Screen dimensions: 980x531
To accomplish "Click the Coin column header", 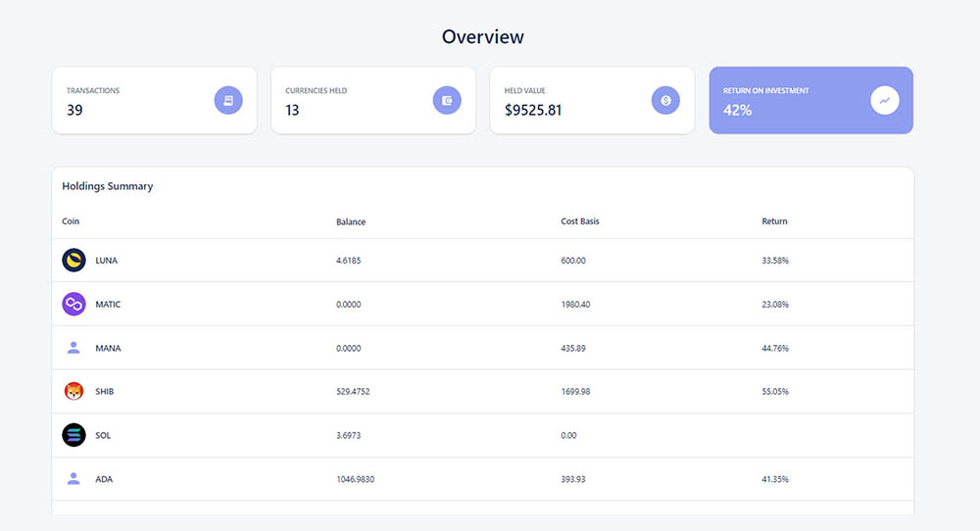I will [x=71, y=221].
